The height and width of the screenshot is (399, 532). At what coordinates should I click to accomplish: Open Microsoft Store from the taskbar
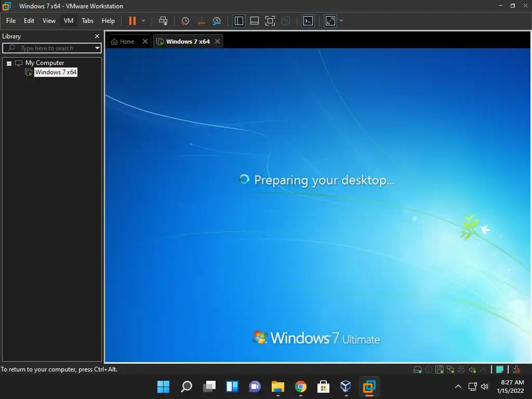tap(323, 387)
